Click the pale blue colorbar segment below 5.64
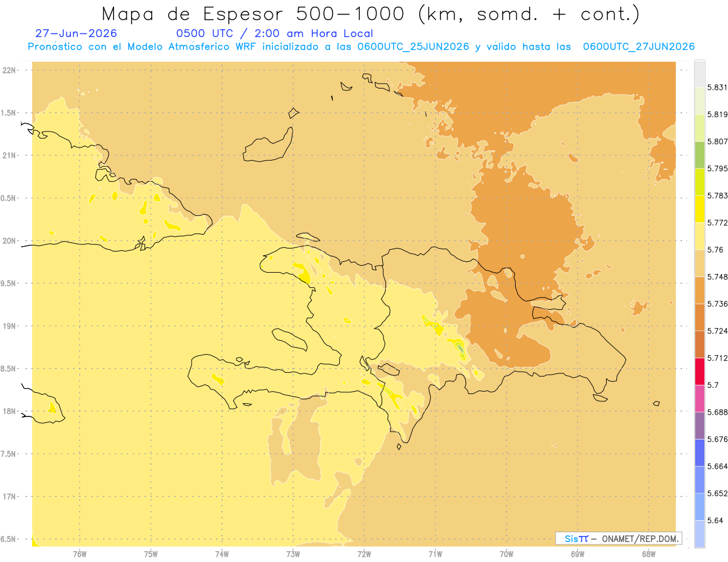 pos(699,534)
